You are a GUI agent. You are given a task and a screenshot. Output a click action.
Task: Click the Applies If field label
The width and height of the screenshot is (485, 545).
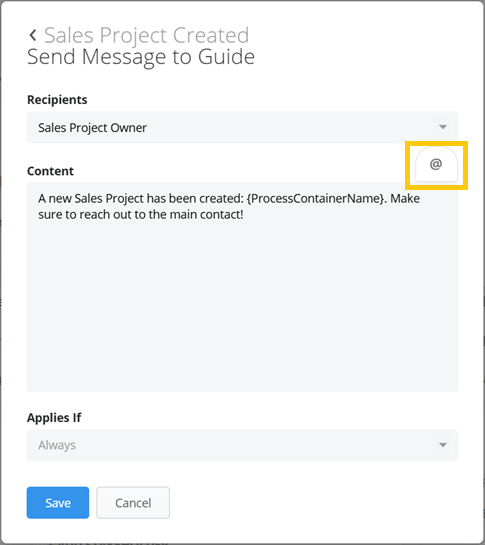pos(54,417)
